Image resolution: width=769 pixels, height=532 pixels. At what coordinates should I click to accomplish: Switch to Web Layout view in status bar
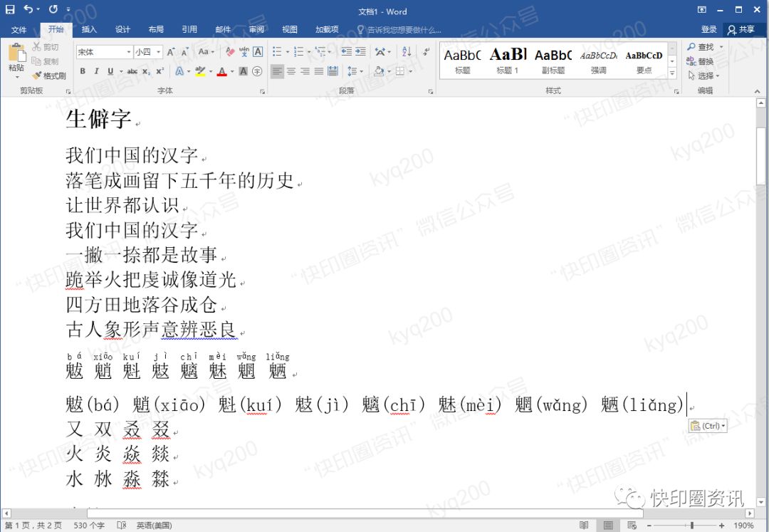point(632,525)
